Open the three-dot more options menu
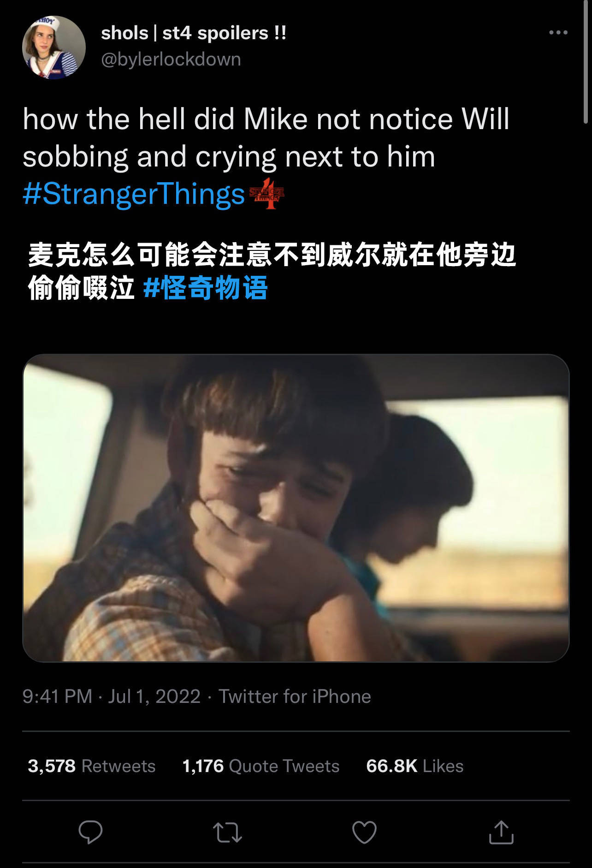Viewport: 592px width, 868px height. tap(558, 32)
